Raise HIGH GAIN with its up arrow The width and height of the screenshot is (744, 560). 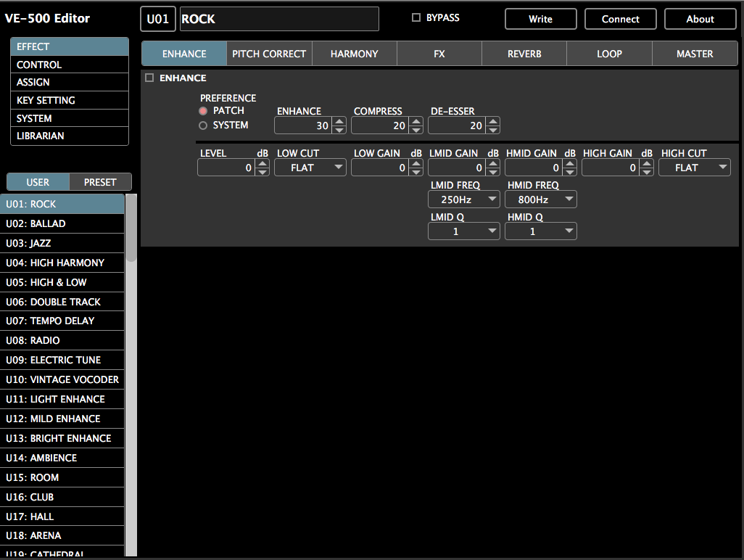(x=647, y=164)
